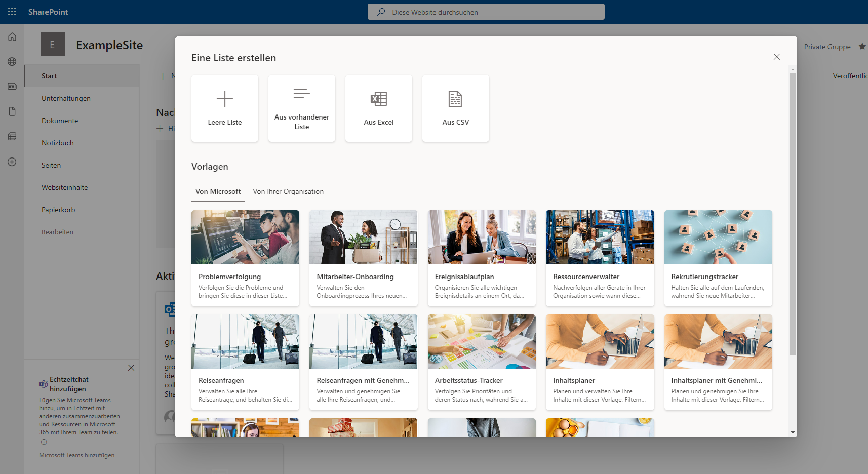868x474 pixels.
Task: Switch to Von Ihrer Organisation tab
Action: (x=288, y=191)
